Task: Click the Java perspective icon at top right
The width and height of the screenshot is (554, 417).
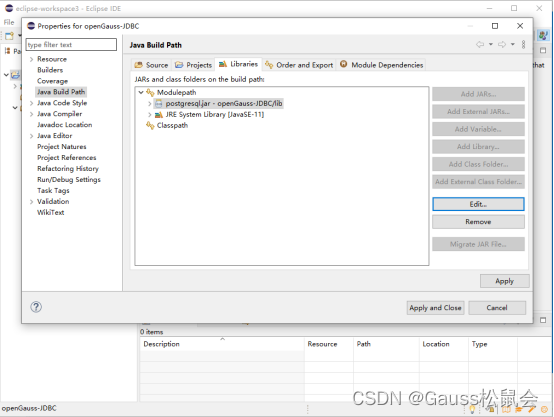Action: point(543,35)
